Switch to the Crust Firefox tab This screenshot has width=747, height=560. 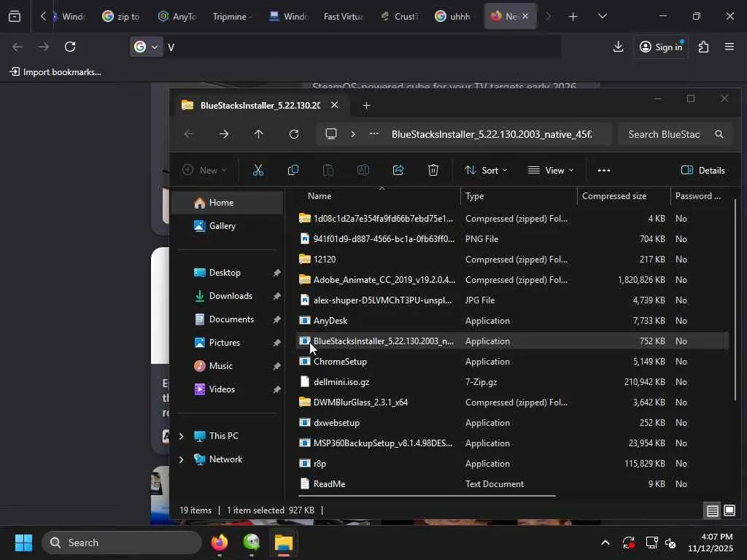(399, 17)
